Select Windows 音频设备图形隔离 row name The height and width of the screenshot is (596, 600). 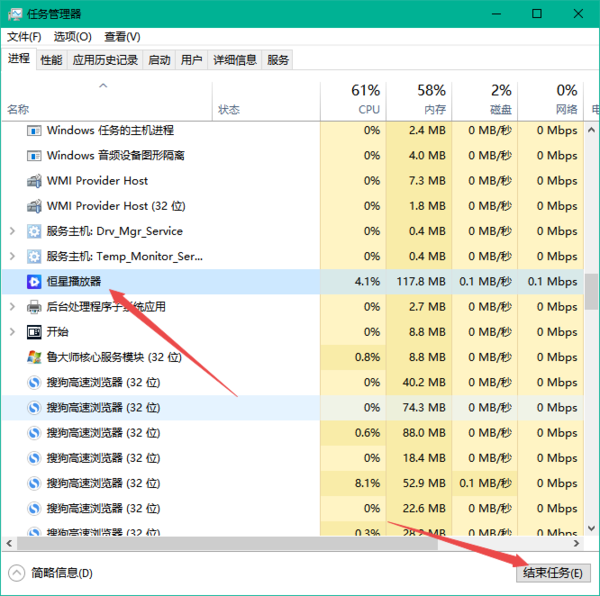(x=116, y=156)
